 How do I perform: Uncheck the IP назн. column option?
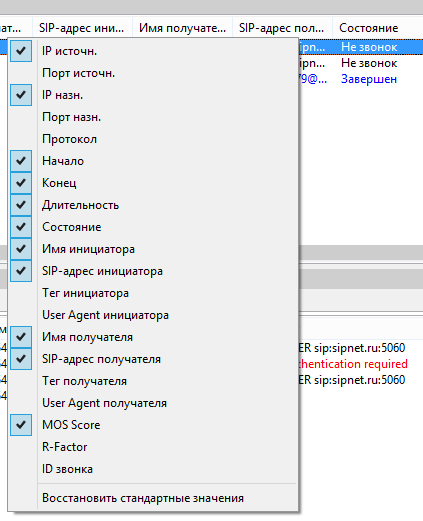[x=153, y=95]
